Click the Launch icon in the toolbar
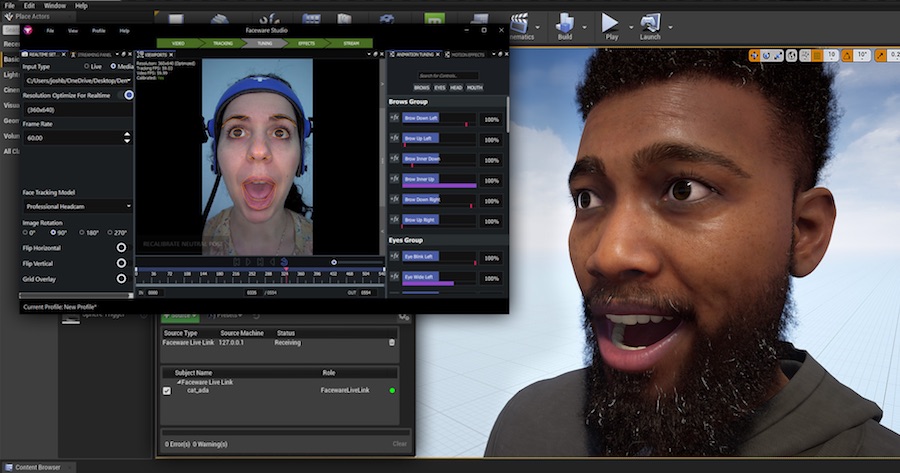This screenshot has width=900, height=473. [650, 22]
